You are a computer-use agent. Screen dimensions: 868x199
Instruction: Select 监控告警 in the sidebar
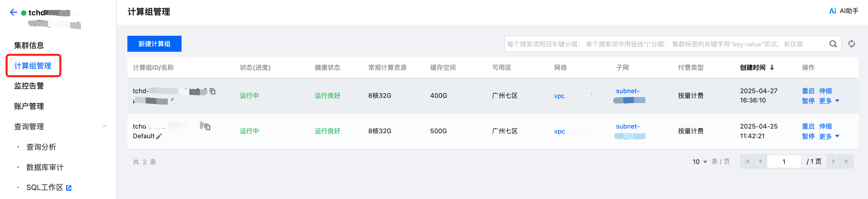coord(29,86)
